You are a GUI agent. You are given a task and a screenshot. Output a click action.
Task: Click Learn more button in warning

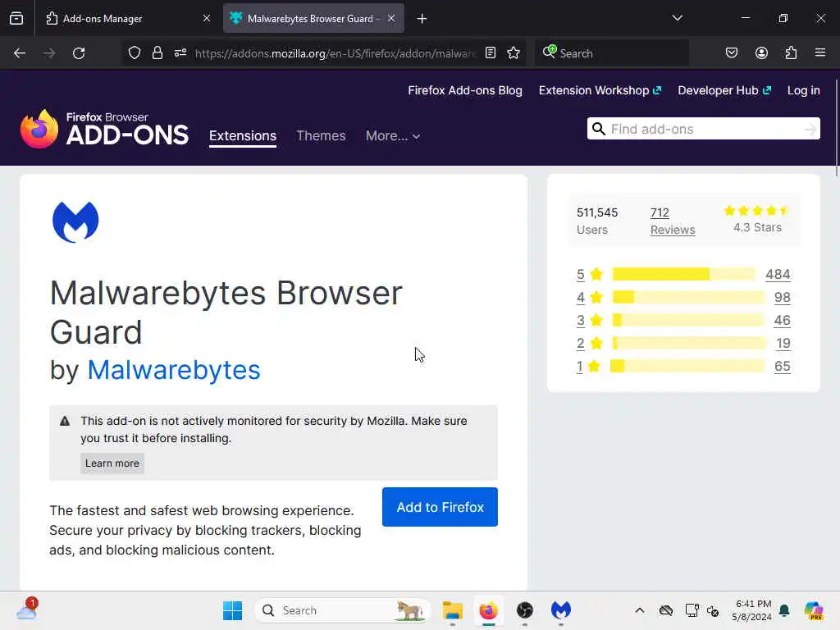(x=112, y=463)
